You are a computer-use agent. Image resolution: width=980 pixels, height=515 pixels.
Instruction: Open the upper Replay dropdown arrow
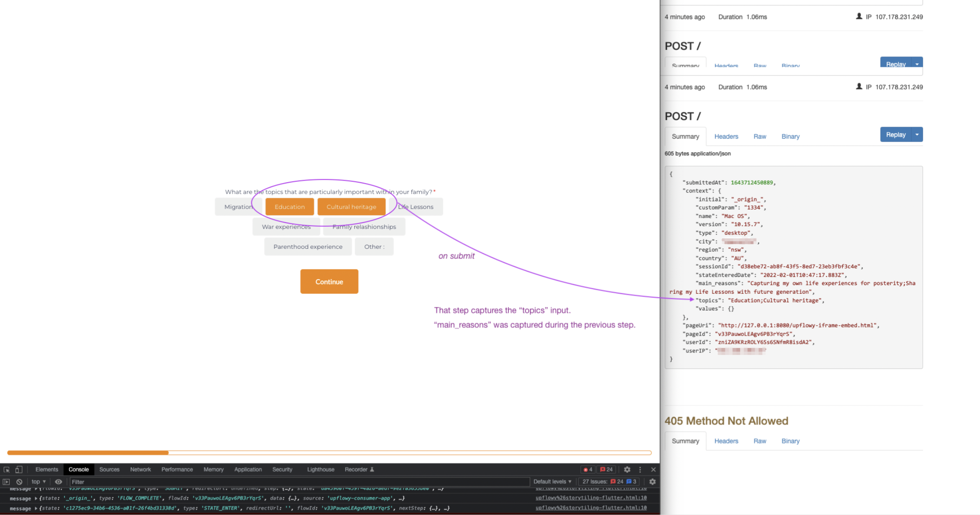click(x=917, y=63)
